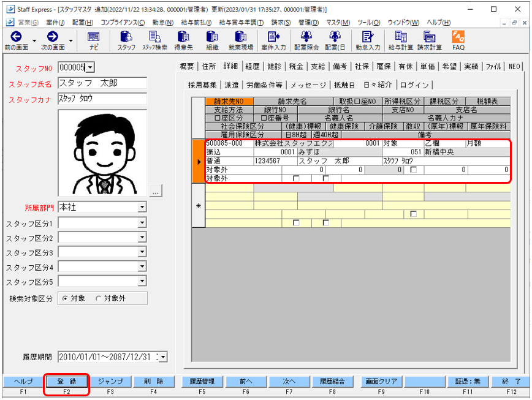532x400 pixels.
Task: Click the ジャンプ F3 button
Action: pyautogui.click(x=110, y=382)
